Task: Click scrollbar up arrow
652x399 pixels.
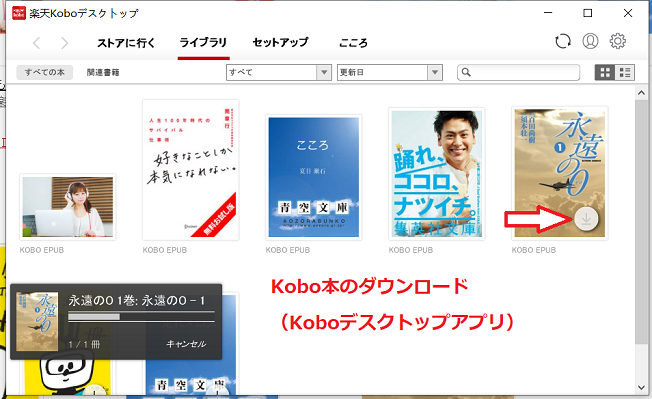Action: click(641, 93)
